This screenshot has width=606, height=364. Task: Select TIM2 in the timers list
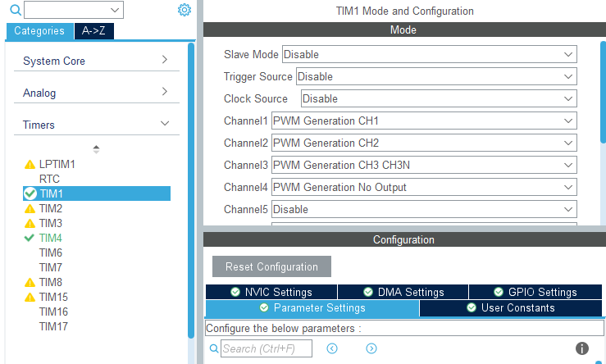click(x=51, y=208)
